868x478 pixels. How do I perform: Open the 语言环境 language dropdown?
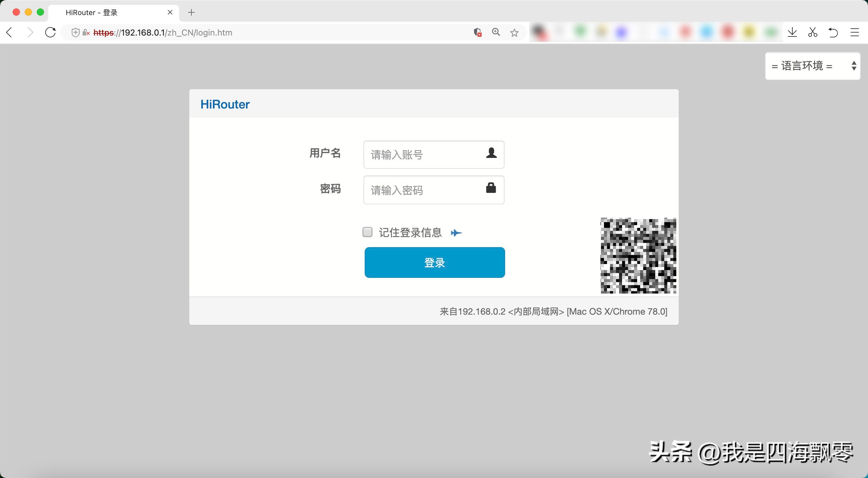click(x=813, y=66)
